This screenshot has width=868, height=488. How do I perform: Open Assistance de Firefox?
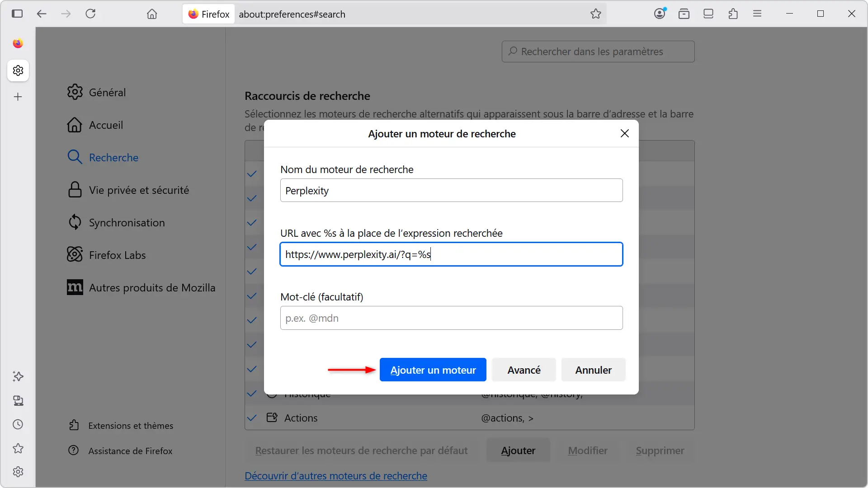point(120,451)
